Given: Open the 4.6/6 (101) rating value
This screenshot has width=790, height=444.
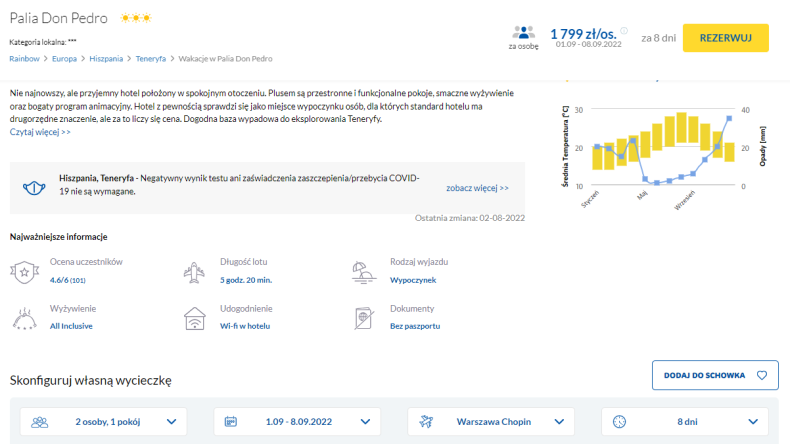Looking at the screenshot, I should 68,280.
